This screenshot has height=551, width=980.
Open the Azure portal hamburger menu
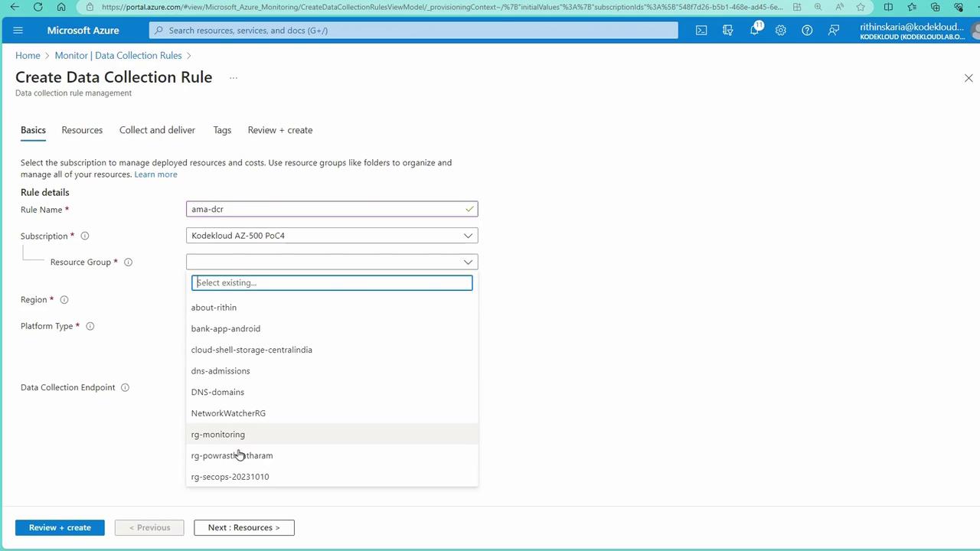point(18,31)
